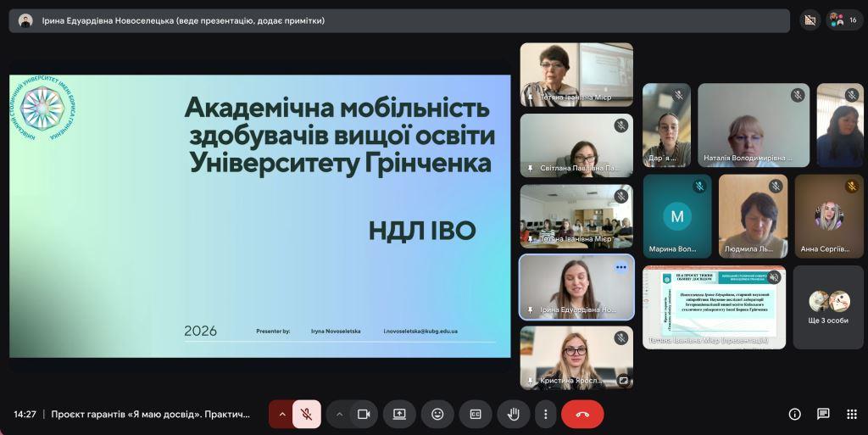
Task: Click the 2026 year on slide
Action: (200, 331)
